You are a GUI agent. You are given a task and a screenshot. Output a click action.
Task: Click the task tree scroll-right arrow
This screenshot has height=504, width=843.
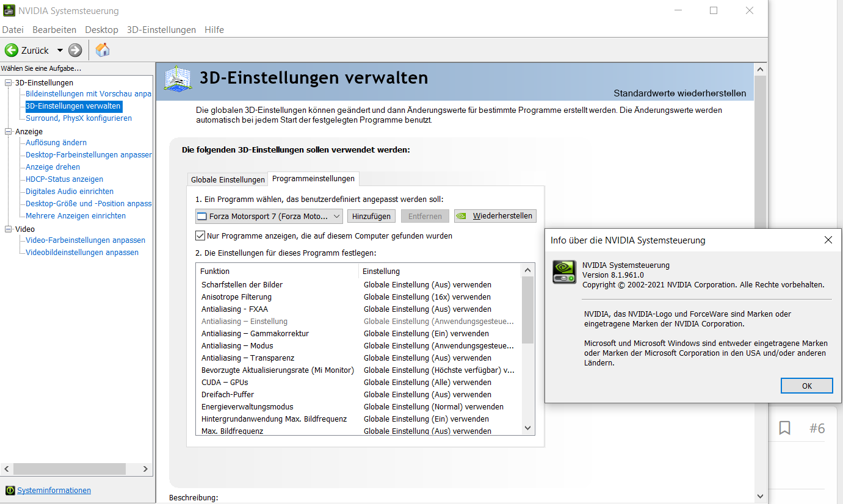pos(145,469)
